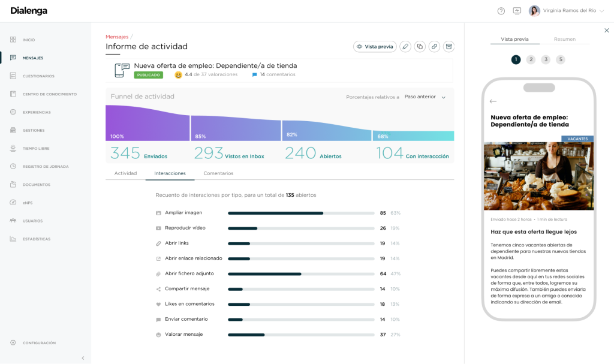Open the Gestiones sidebar icon
Image resolution: width=614 pixels, height=364 pixels.
tap(13, 130)
